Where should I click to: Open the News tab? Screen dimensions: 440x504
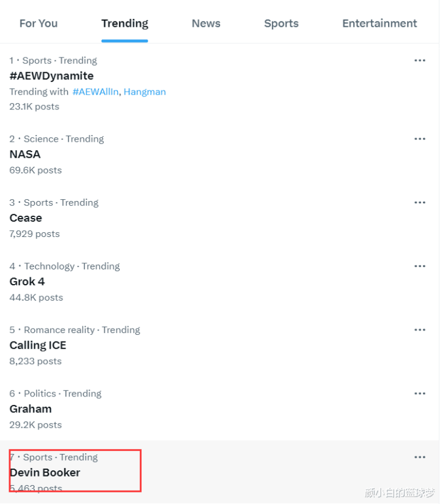206,23
